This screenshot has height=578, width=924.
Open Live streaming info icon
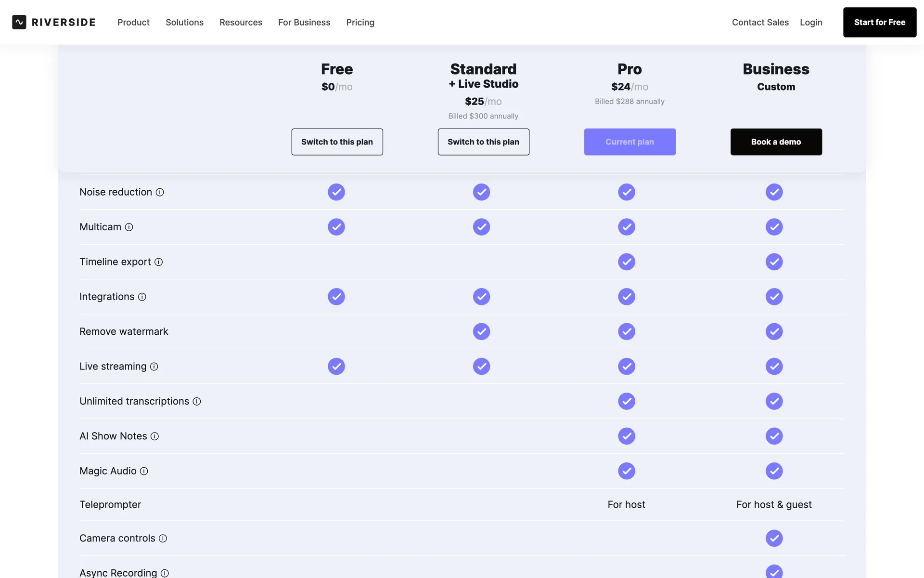(154, 367)
